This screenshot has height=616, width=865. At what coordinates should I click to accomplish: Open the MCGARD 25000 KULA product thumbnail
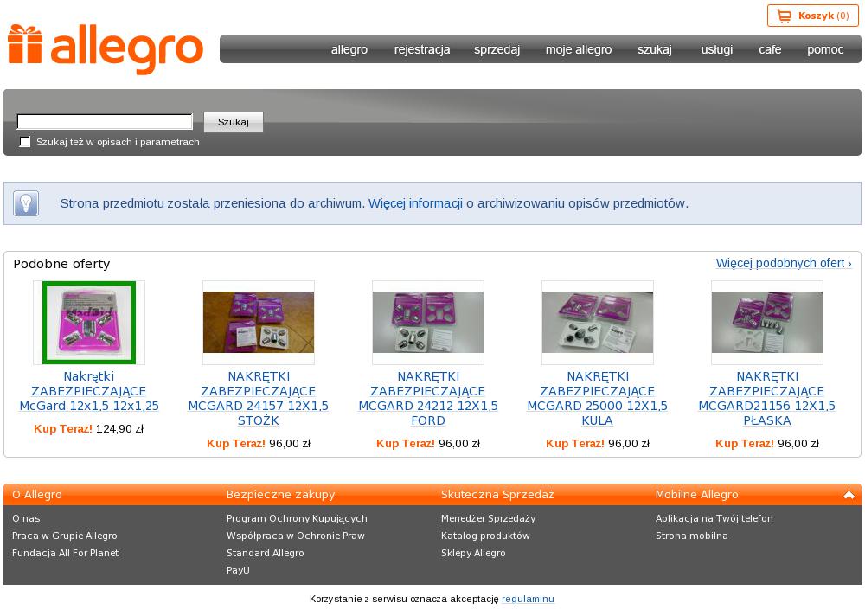coord(598,323)
